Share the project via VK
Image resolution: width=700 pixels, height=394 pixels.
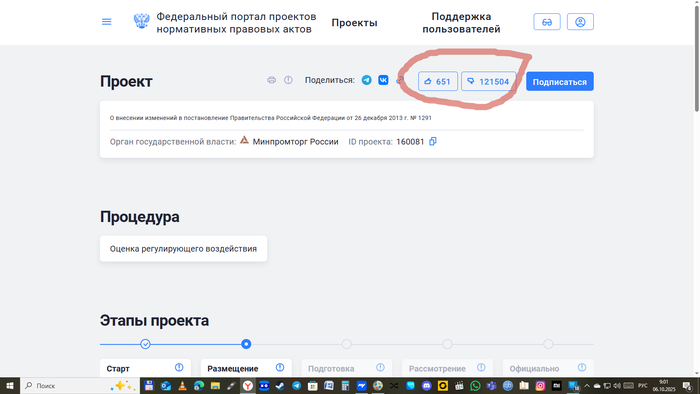tap(383, 80)
